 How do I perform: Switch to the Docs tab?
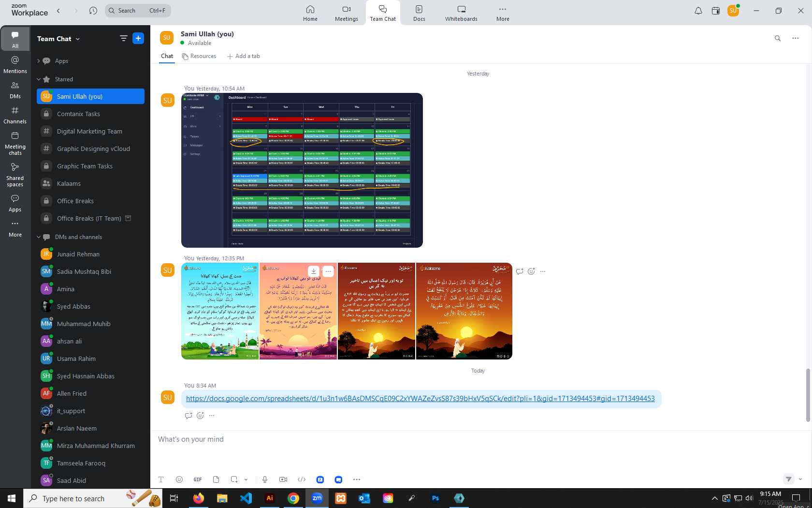(x=419, y=13)
